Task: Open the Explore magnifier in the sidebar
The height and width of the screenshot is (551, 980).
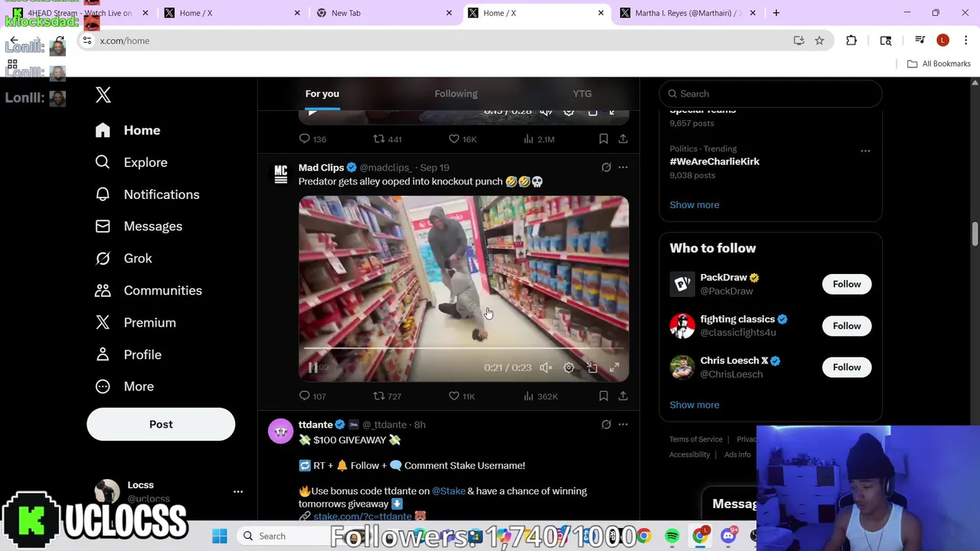Action: 103,162
